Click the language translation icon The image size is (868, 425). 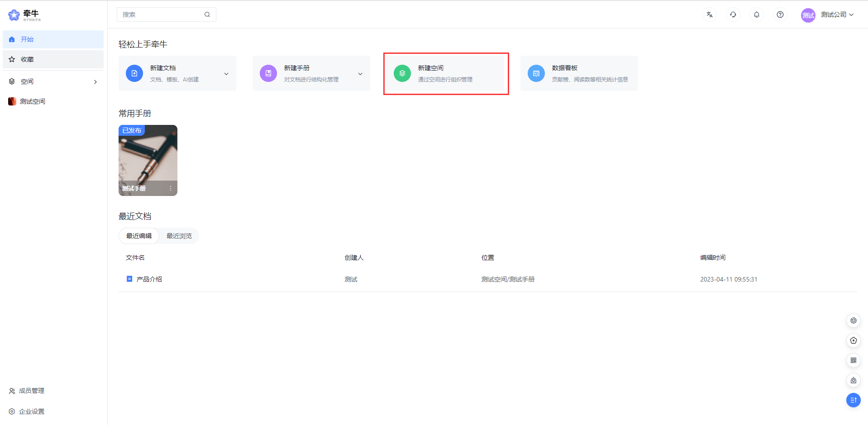(710, 14)
